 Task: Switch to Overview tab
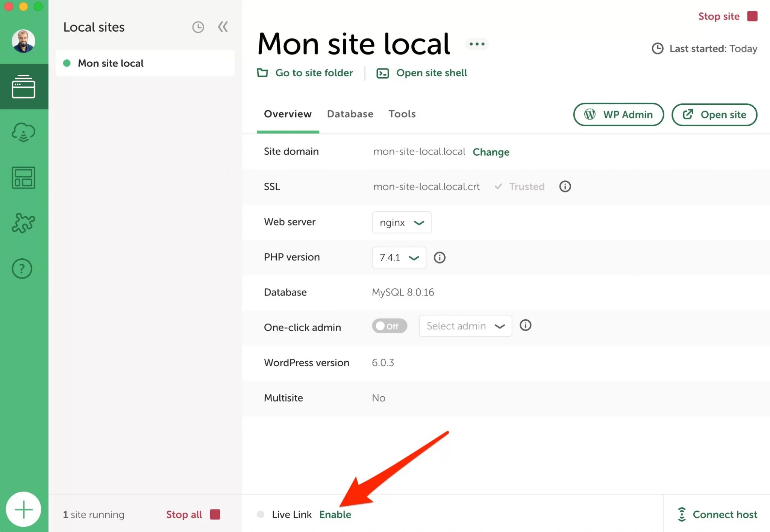click(288, 114)
